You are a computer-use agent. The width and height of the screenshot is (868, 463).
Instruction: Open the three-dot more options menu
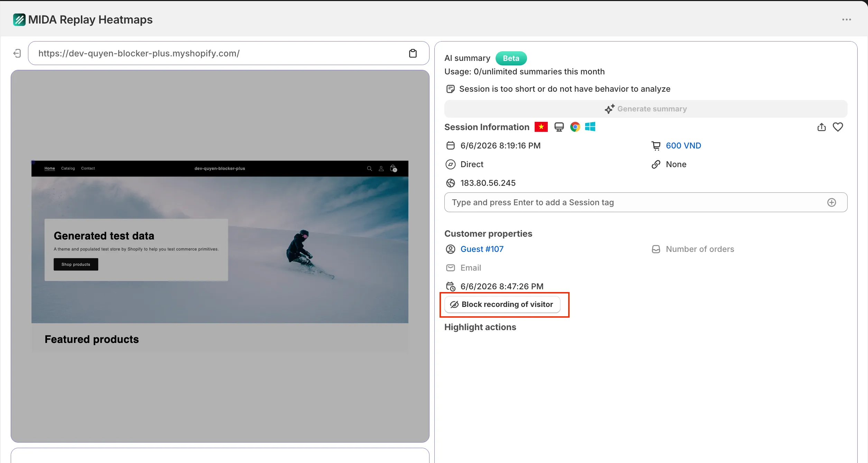847,20
